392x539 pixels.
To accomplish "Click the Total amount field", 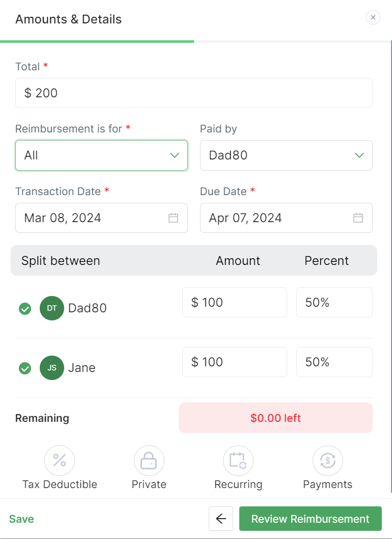I will click(193, 93).
